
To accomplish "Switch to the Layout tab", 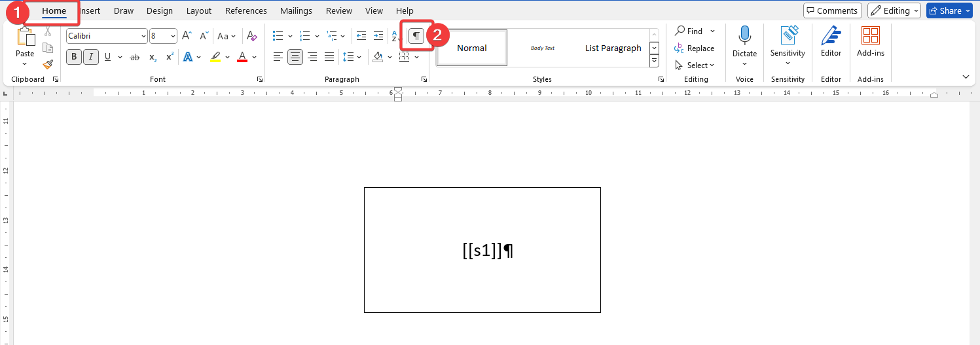I will click(199, 10).
